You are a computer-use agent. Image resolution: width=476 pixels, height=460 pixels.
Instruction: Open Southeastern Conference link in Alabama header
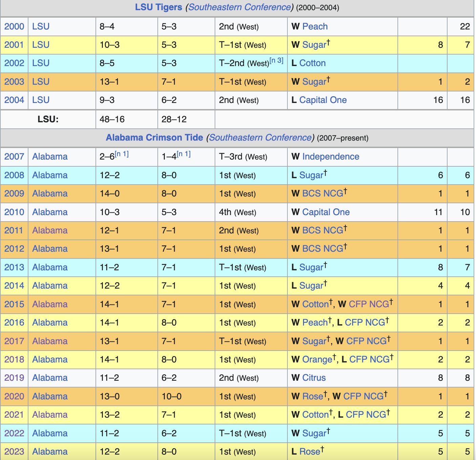click(x=260, y=138)
